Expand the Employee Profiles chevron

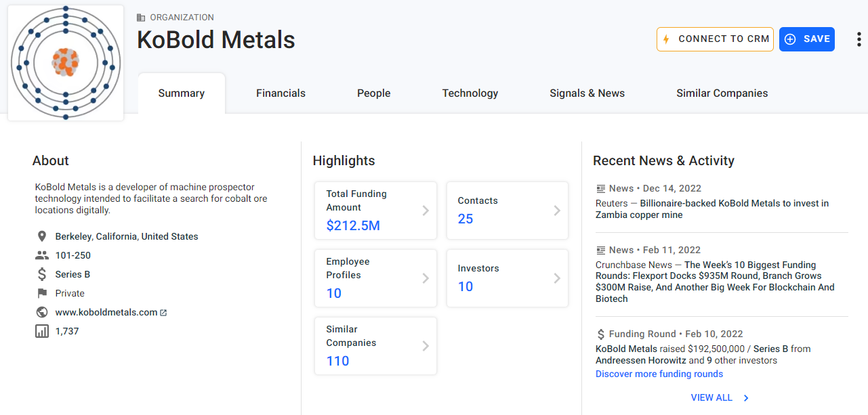[426, 278]
